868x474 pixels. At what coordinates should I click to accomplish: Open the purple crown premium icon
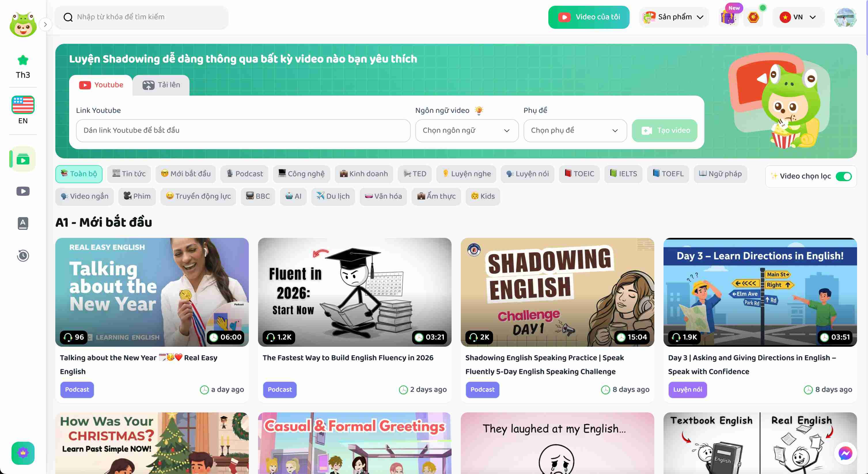pyautogui.click(x=23, y=453)
